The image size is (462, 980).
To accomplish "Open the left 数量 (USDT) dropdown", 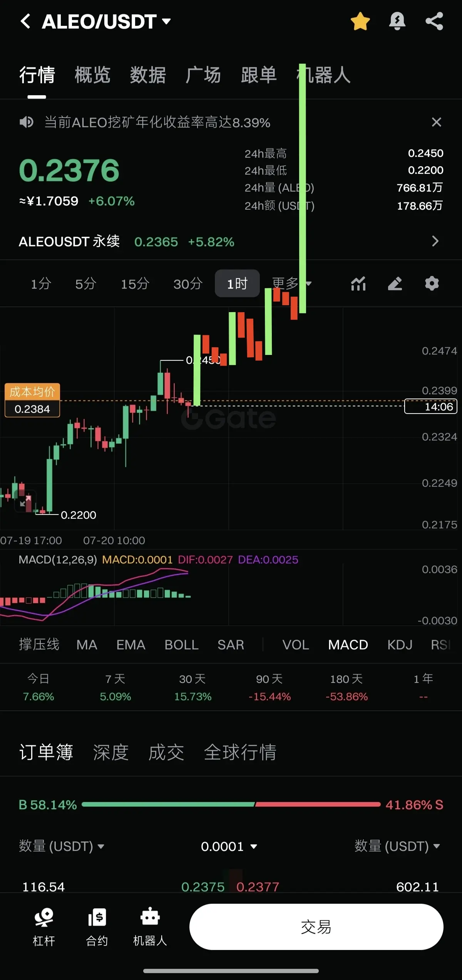I will click(x=62, y=846).
